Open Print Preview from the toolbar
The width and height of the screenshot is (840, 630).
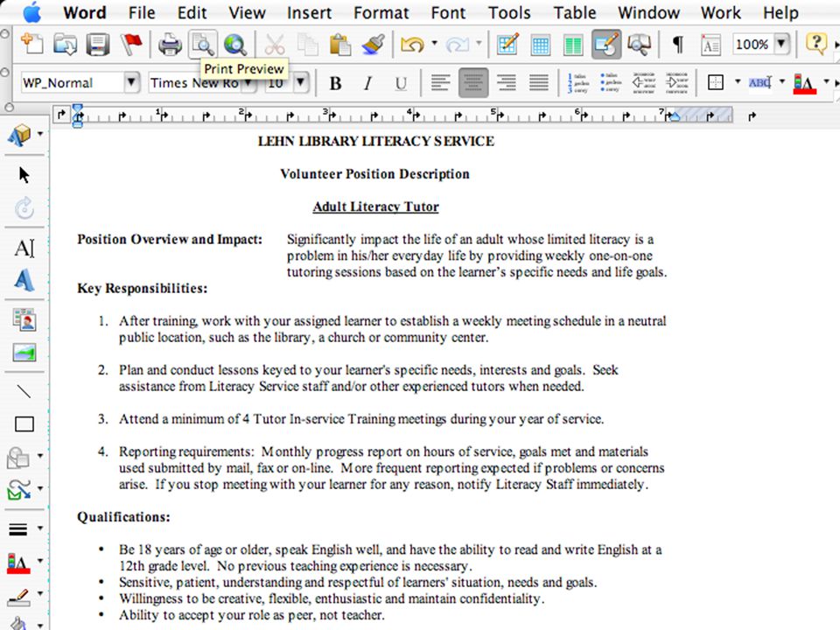tap(203, 44)
